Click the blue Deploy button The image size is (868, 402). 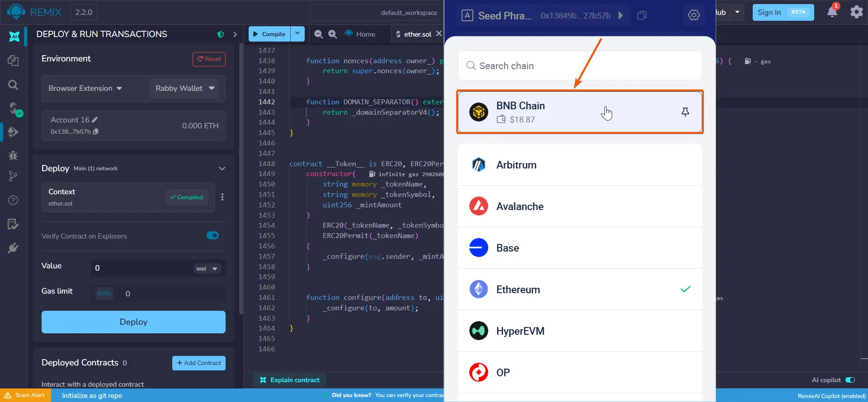(x=133, y=322)
